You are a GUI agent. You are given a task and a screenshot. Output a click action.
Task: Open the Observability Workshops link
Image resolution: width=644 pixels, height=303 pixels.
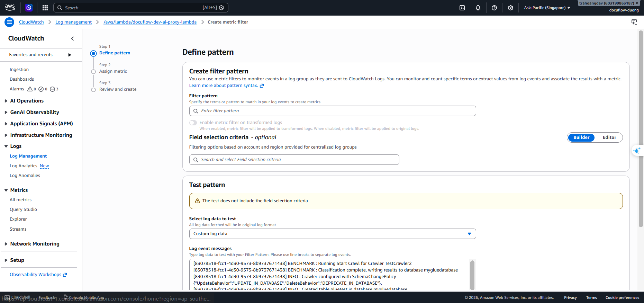(38, 275)
